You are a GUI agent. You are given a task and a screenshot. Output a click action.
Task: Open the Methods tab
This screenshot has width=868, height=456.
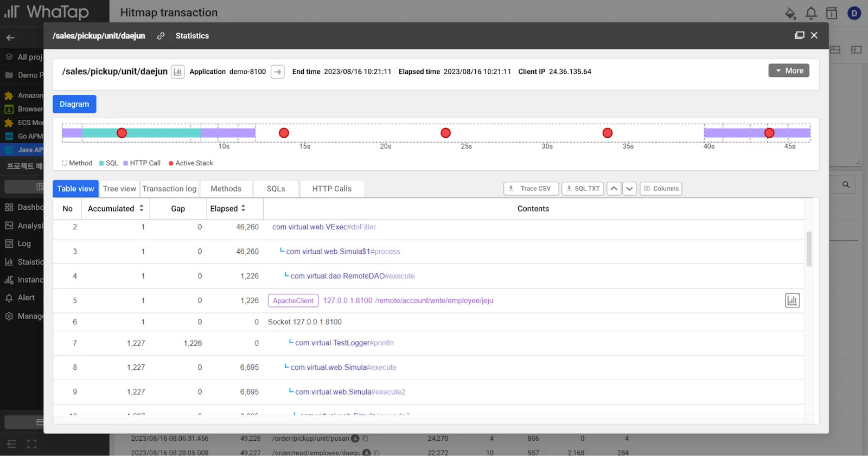226,189
